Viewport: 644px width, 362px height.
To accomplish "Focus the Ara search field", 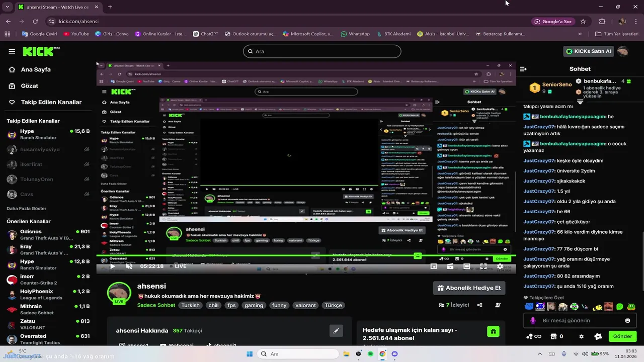I will 322,51.
